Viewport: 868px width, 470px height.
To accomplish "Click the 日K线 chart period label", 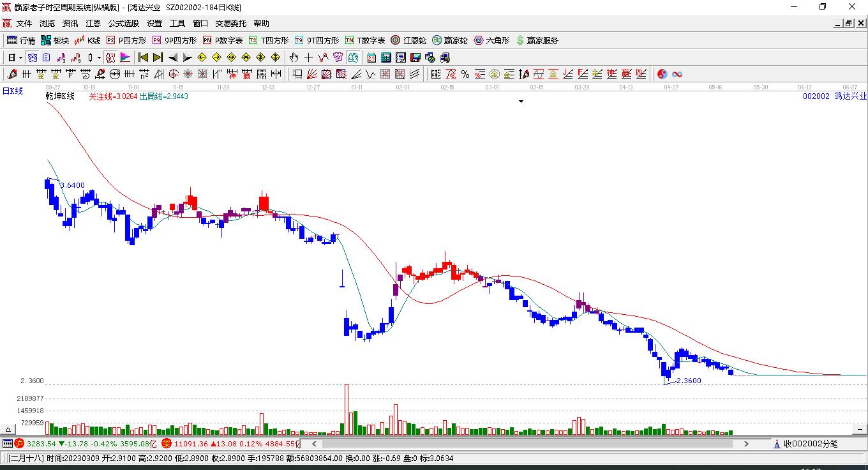I will pyautogui.click(x=12, y=91).
